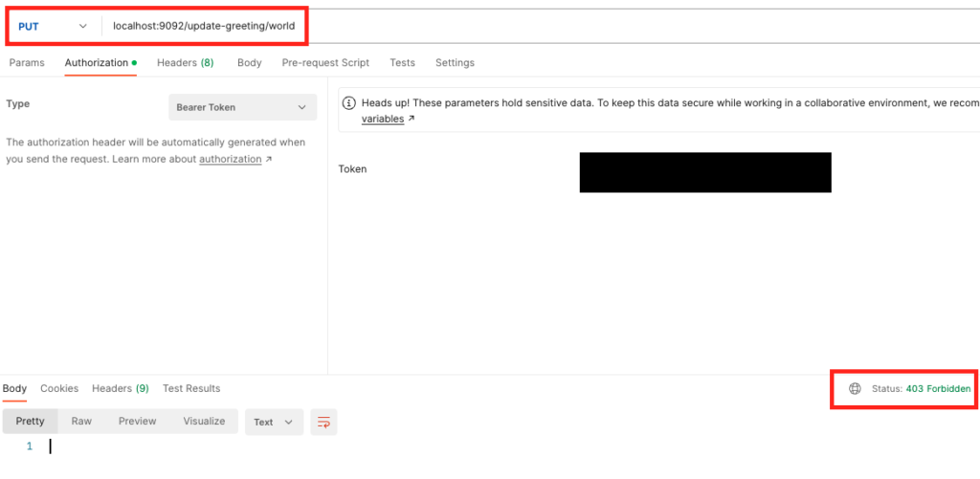Open the Pre-request Script tab

click(325, 63)
